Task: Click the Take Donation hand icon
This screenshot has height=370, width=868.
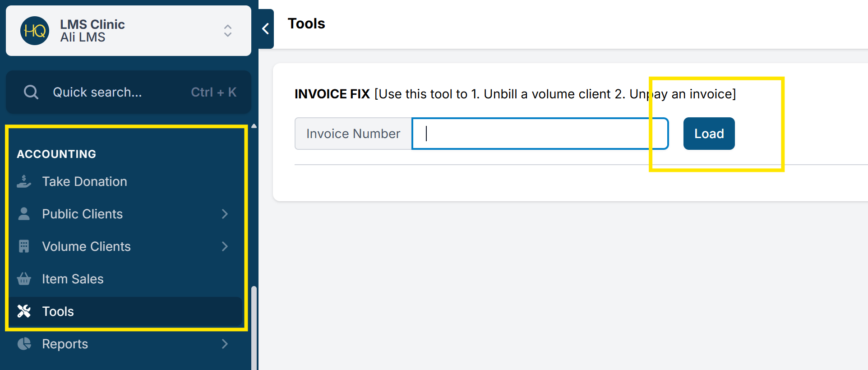Action: [x=24, y=181]
